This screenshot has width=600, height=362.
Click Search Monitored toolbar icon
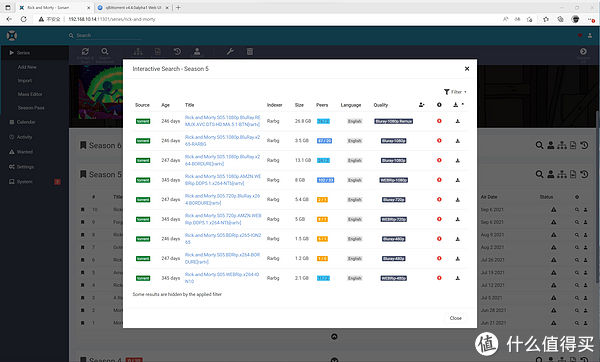pos(104,52)
